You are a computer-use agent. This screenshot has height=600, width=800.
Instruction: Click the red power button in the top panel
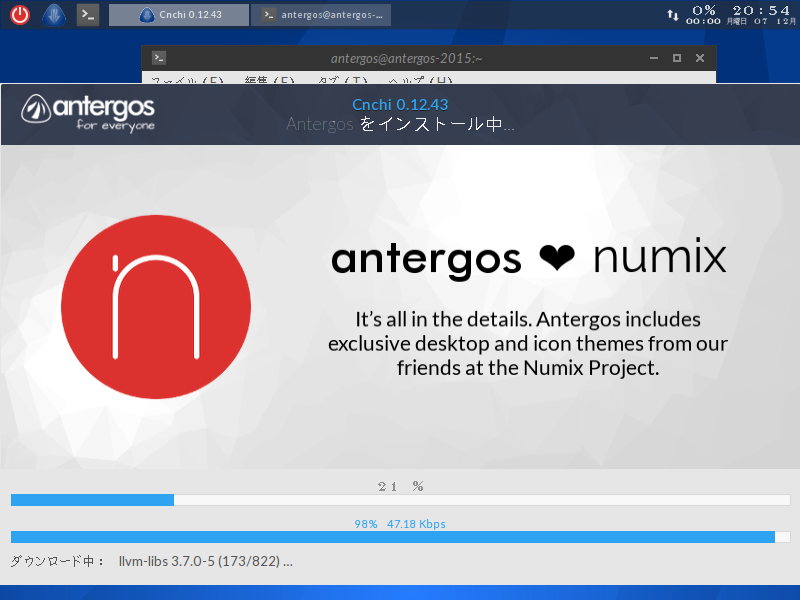pos(19,14)
